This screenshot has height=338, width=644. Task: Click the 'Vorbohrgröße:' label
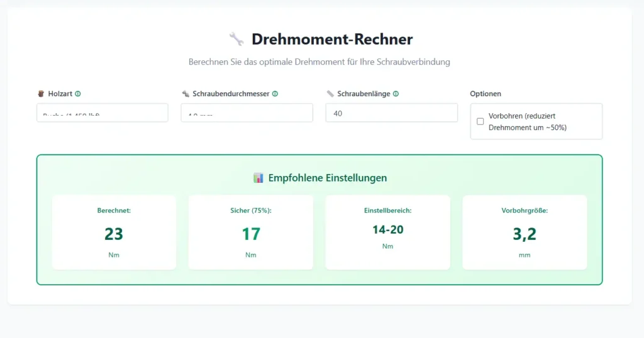click(525, 210)
